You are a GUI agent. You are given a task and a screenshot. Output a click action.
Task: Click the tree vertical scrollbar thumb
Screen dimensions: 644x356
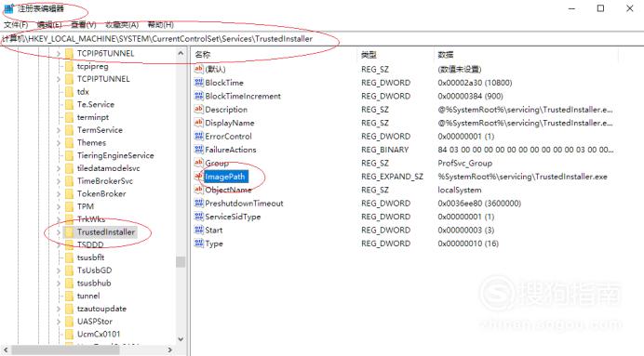point(181,262)
